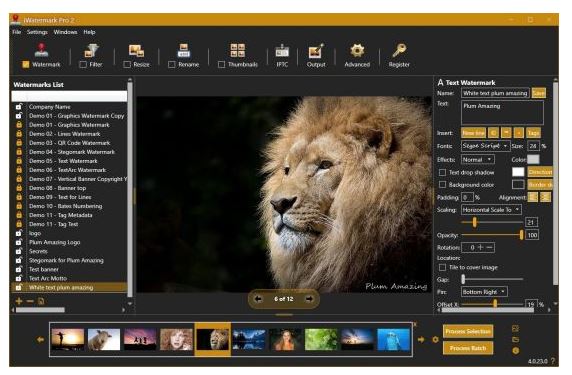572x375 pixels.
Task: Duplicate watermark using copy icon
Action: (x=41, y=301)
